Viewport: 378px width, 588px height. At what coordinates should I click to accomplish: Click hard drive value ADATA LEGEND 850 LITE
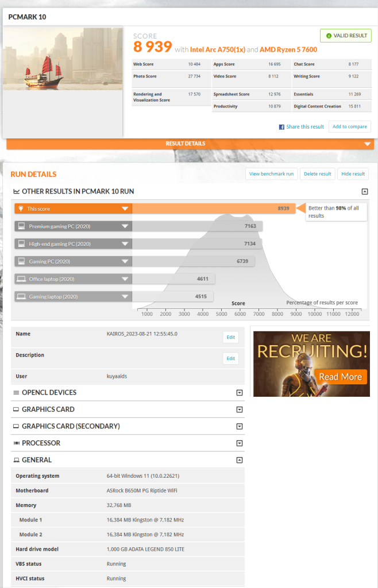click(145, 550)
